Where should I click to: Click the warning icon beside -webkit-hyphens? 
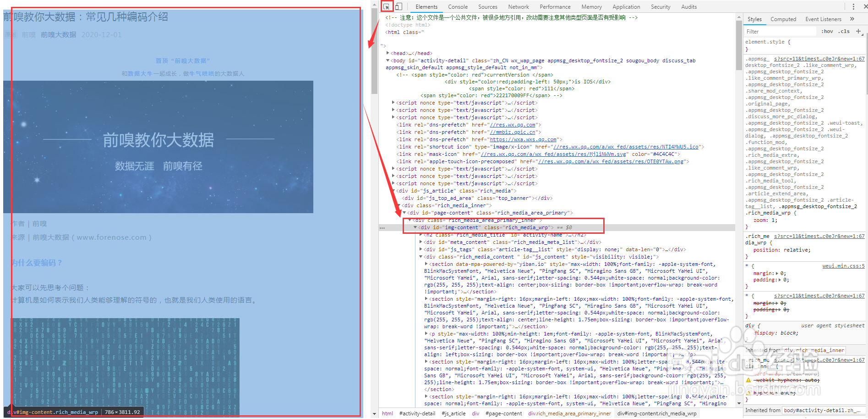(x=748, y=380)
